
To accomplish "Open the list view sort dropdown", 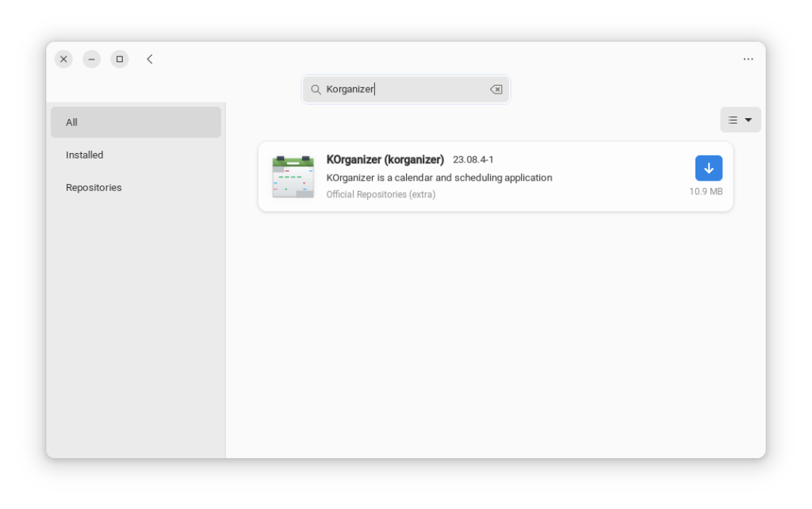I will coord(740,120).
